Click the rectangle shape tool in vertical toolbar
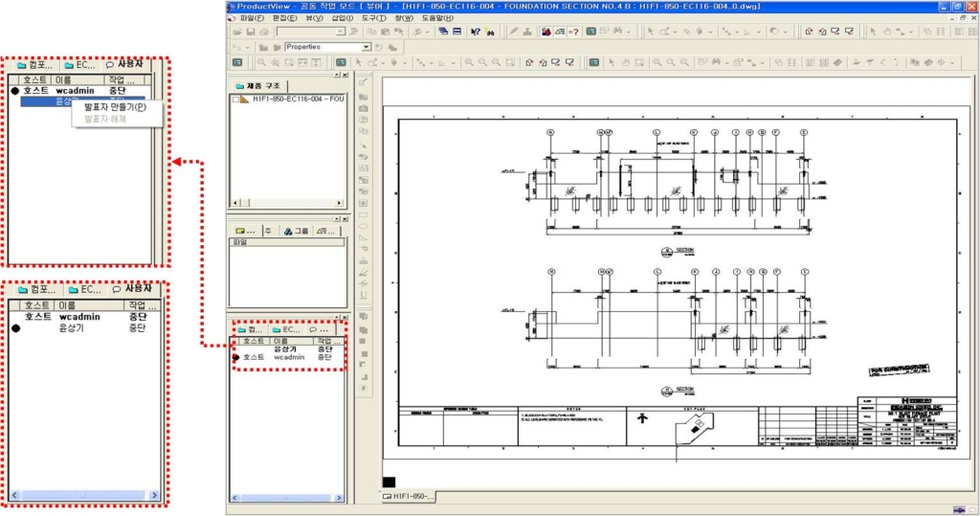Viewport: 980px width, 516px height. (363, 214)
